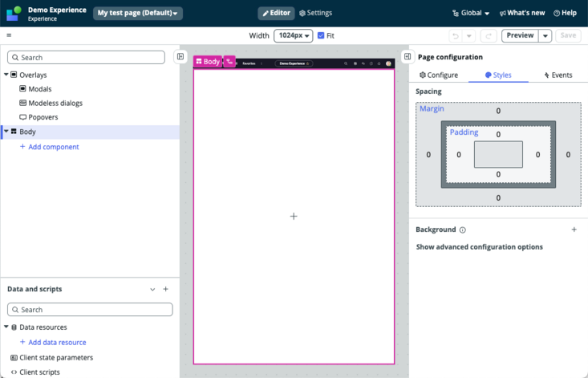Edit the right margin value
Image resolution: width=588 pixels, height=378 pixels.
568,155
